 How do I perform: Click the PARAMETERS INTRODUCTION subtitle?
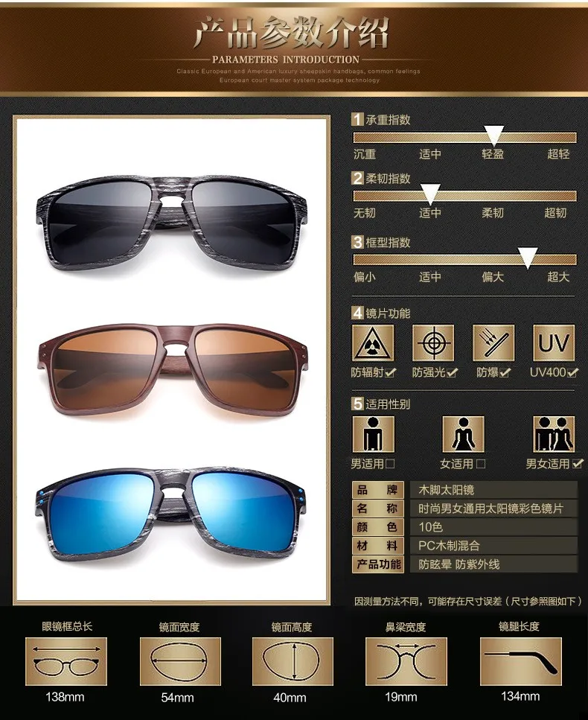point(286,60)
